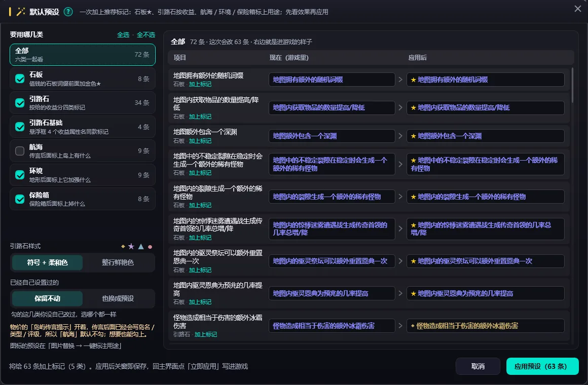Click arrow chevron in 地图额外包含一个深渊 row
The image size is (588, 385).
click(x=400, y=136)
